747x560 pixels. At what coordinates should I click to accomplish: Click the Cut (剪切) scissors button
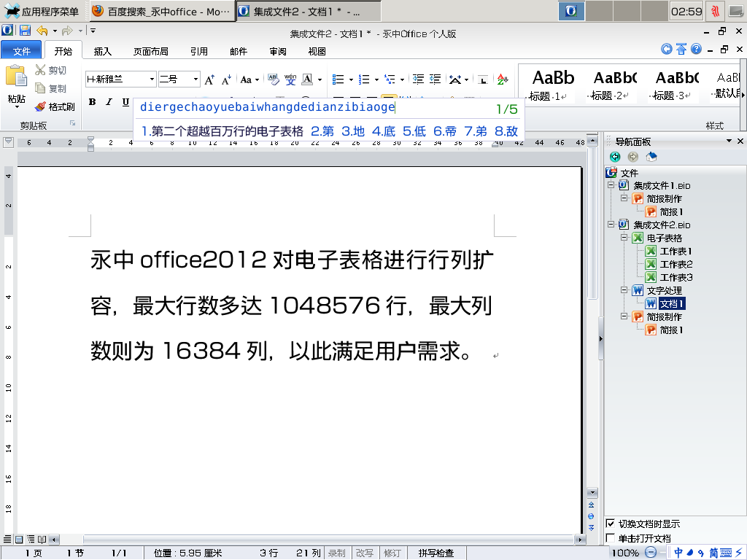pos(50,71)
